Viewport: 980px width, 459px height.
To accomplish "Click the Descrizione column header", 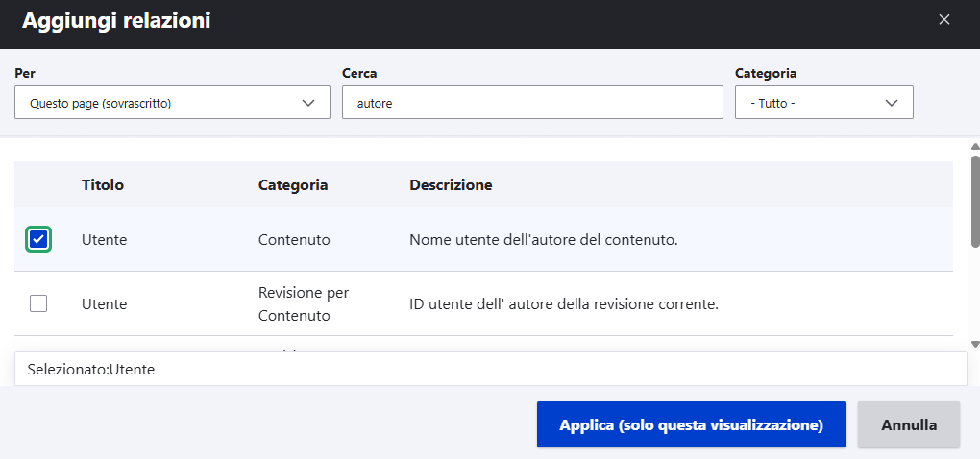I will pyautogui.click(x=451, y=184).
